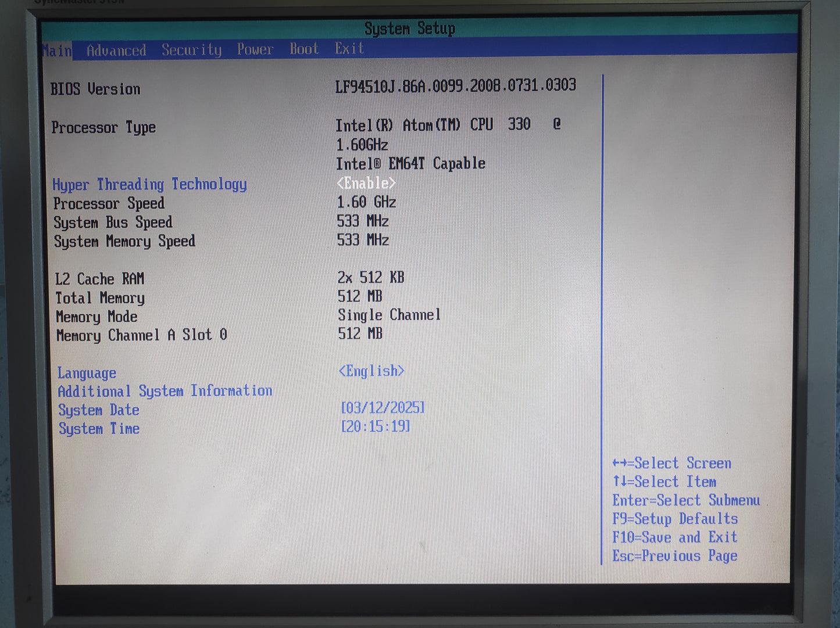This screenshot has width=840, height=628.
Task: Go to the Power tab
Action: [x=255, y=49]
